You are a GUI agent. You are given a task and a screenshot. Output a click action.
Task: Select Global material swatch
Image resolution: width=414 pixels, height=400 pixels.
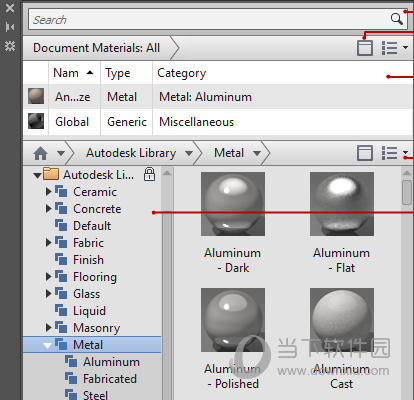36,121
